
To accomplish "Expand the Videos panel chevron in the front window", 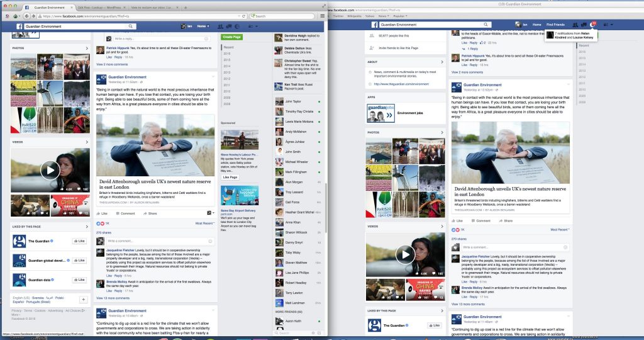I will coord(87,142).
